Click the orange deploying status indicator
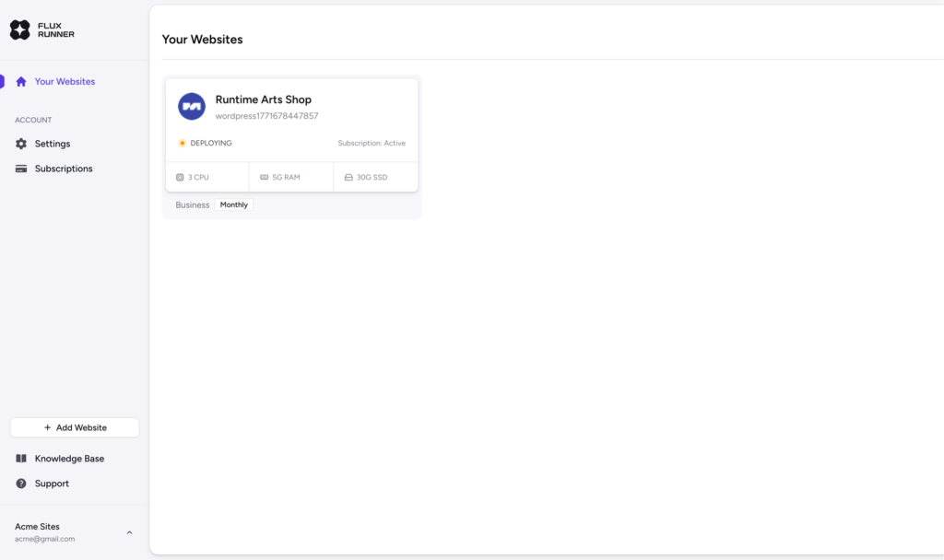 coord(182,144)
